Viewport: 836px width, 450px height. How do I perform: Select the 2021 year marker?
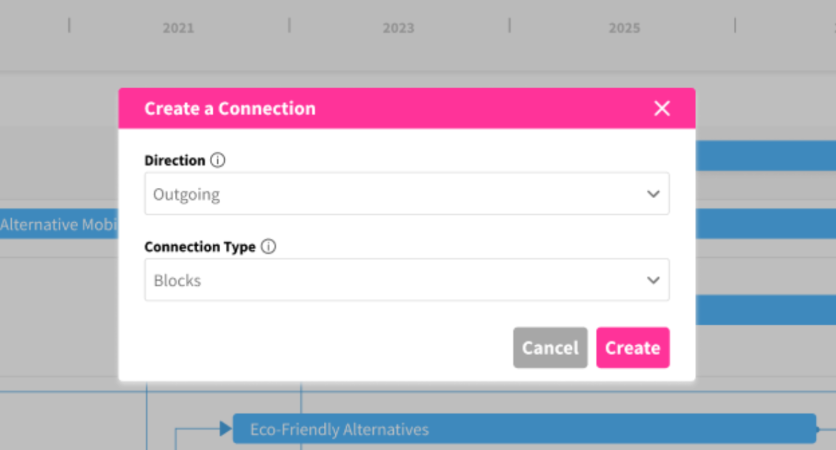[178, 28]
